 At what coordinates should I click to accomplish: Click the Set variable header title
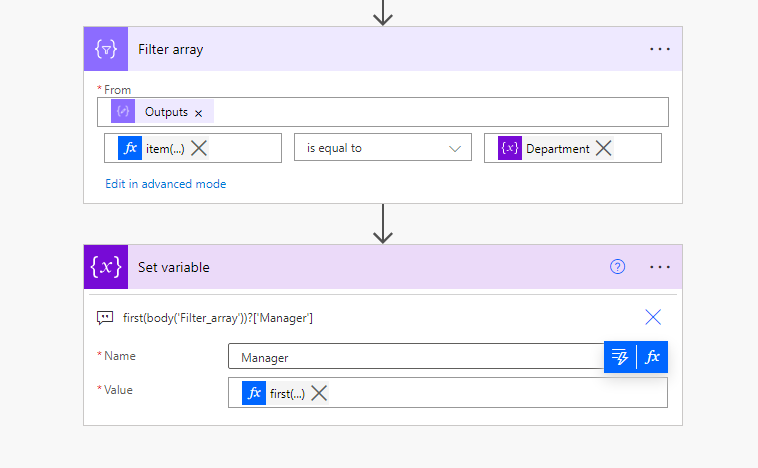coord(174,267)
